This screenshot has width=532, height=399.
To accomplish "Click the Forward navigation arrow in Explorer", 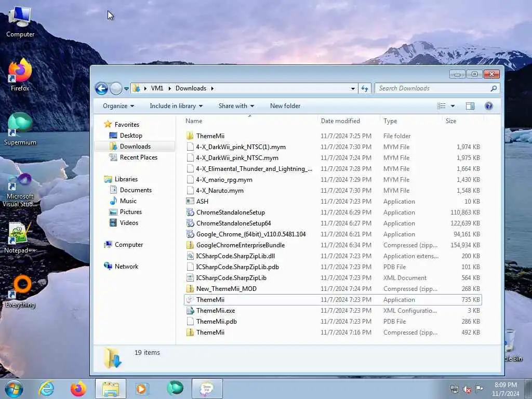I will [x=116, y=88].
